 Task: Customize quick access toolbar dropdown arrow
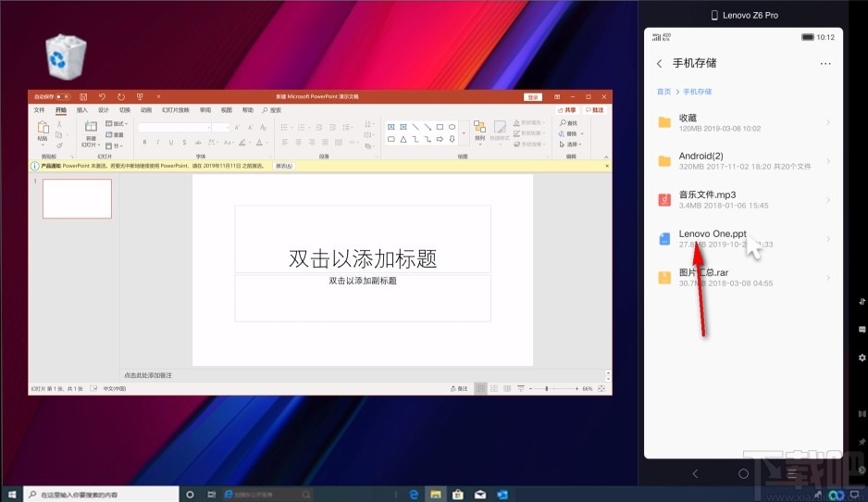158,97
